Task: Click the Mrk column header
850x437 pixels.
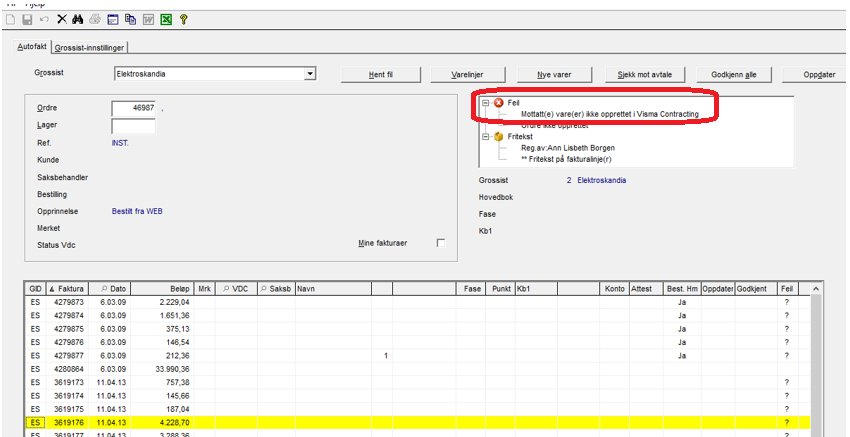Action: tap(204, 289)
